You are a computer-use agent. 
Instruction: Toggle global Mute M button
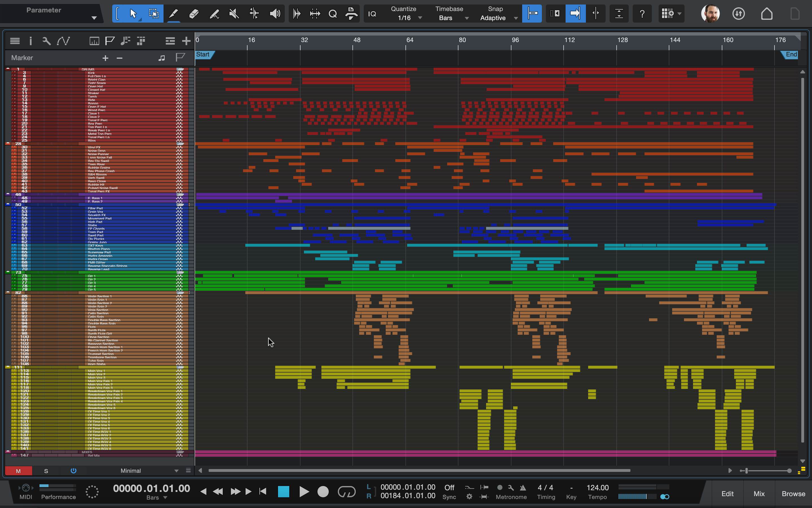click(x=18, y=471)
